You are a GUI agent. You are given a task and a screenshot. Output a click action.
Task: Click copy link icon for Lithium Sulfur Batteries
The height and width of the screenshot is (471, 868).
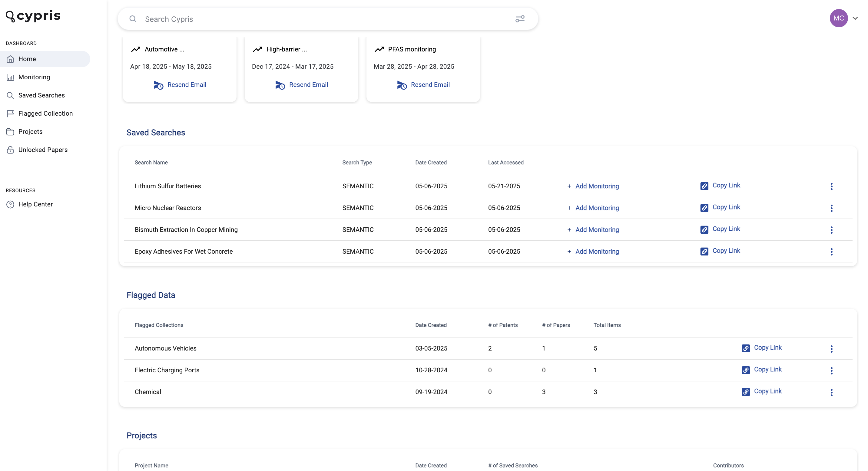click(704, 186)
